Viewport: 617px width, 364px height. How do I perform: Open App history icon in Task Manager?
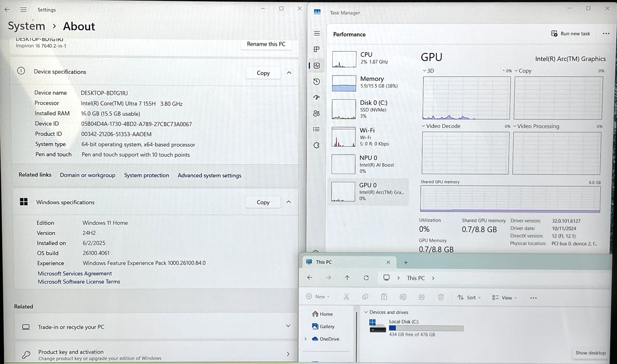click(317, 81)
